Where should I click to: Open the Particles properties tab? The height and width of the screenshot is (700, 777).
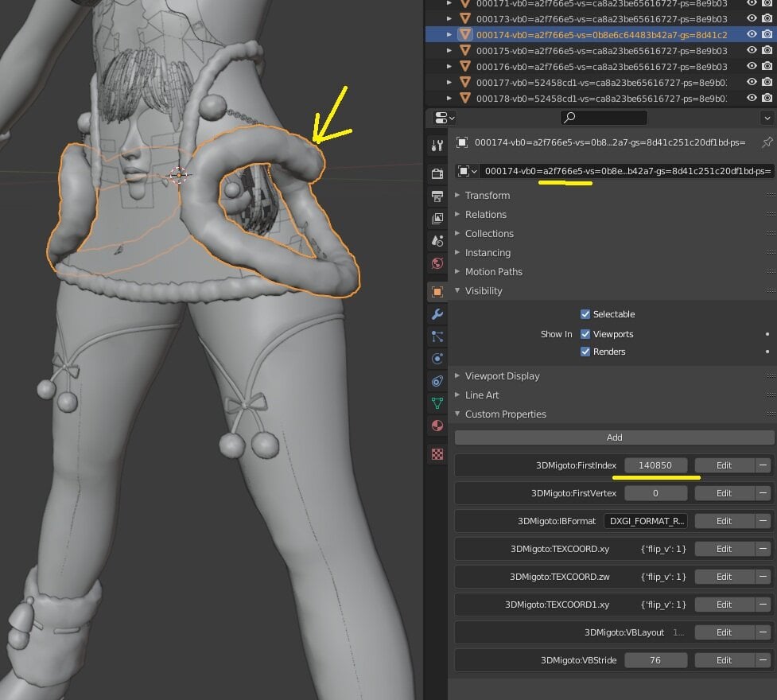[437, 336]
